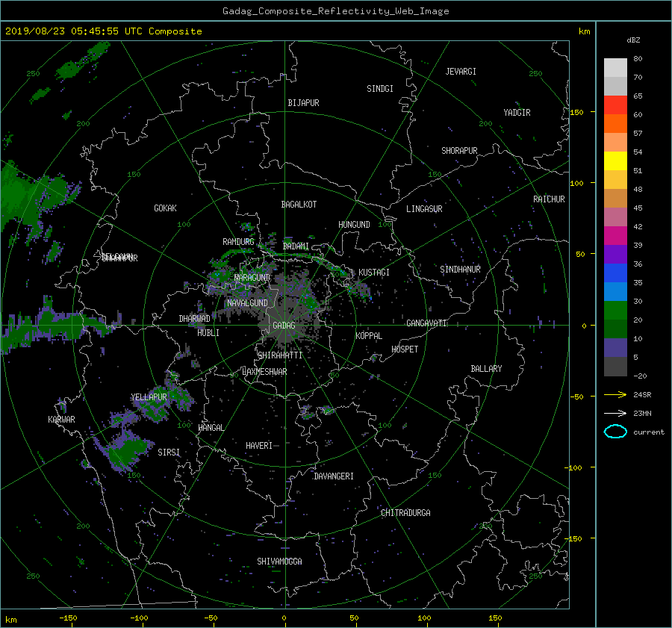Select the HOSPET label
This screenshot has height=628, width=672.
405,349
